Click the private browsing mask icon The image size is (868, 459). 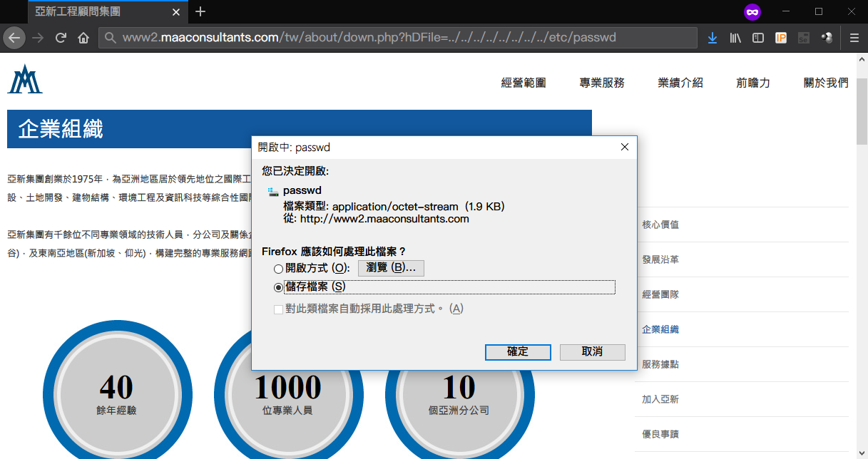tap(752, 11)
